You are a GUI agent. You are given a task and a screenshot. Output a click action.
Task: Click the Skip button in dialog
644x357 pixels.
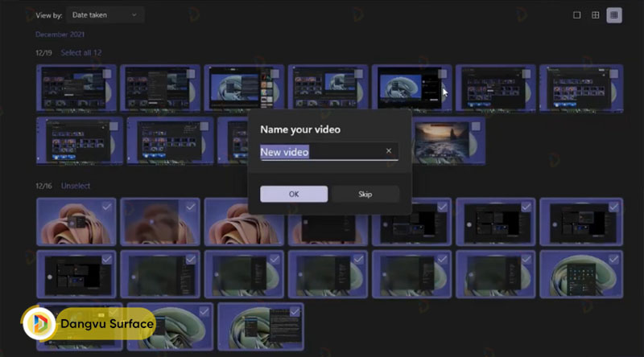click(365, 194)
